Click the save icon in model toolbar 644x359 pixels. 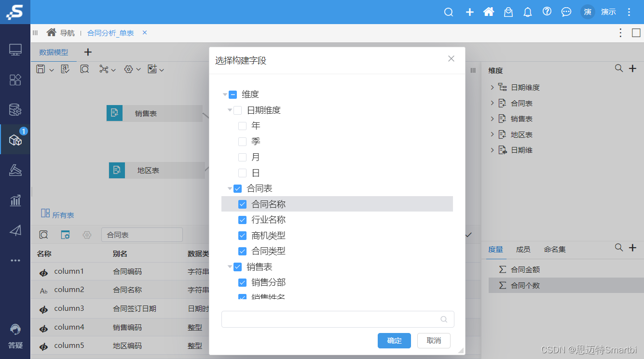point(41,69)
